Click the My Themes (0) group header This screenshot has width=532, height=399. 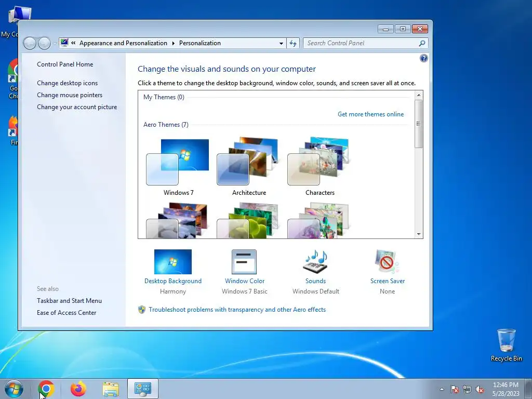click(x=164, y=97)
